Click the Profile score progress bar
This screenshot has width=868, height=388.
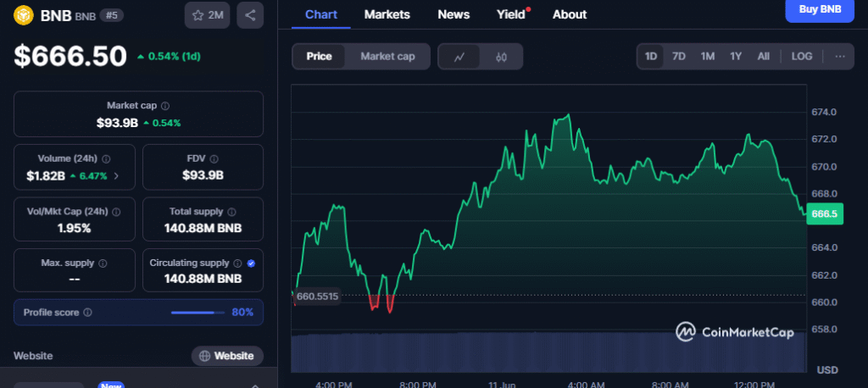pos(198,313)
